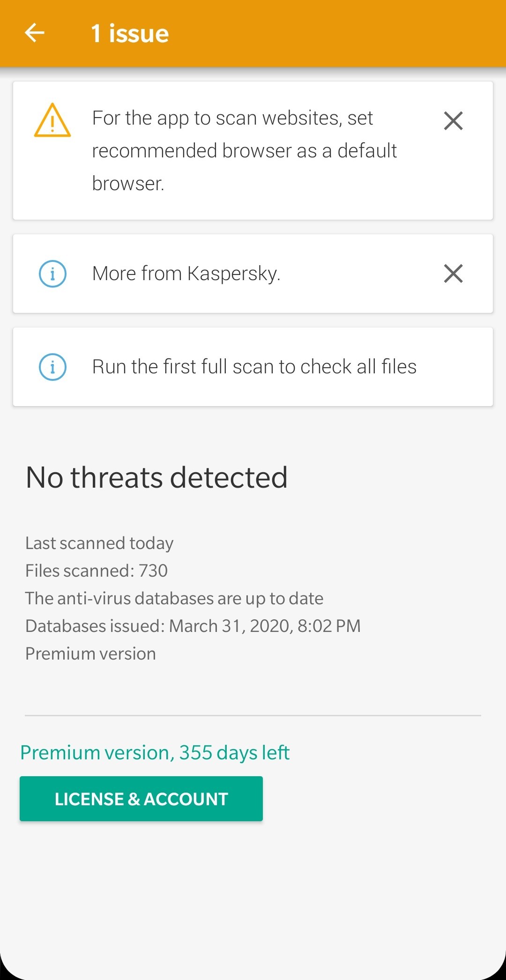Viewport: 506px width, 980px height.
Task: Tap the gray Premium version status line
Action: point(90,653)
